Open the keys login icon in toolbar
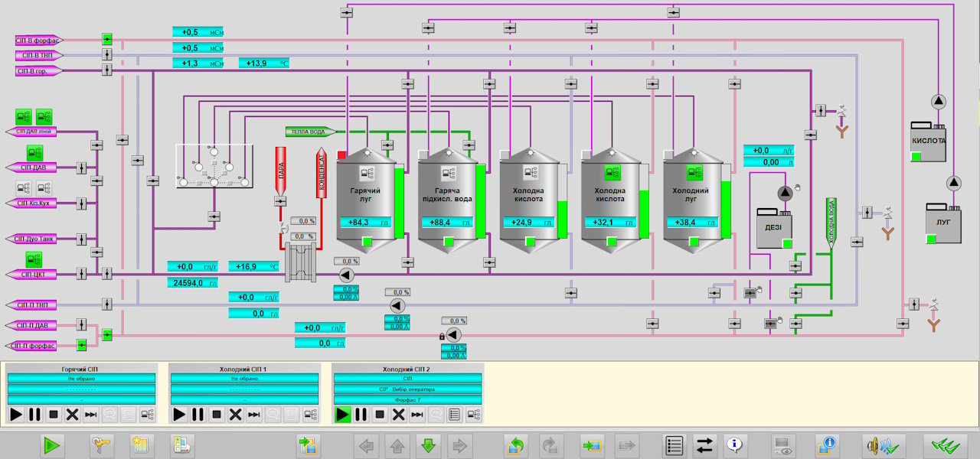 (101, 444)
